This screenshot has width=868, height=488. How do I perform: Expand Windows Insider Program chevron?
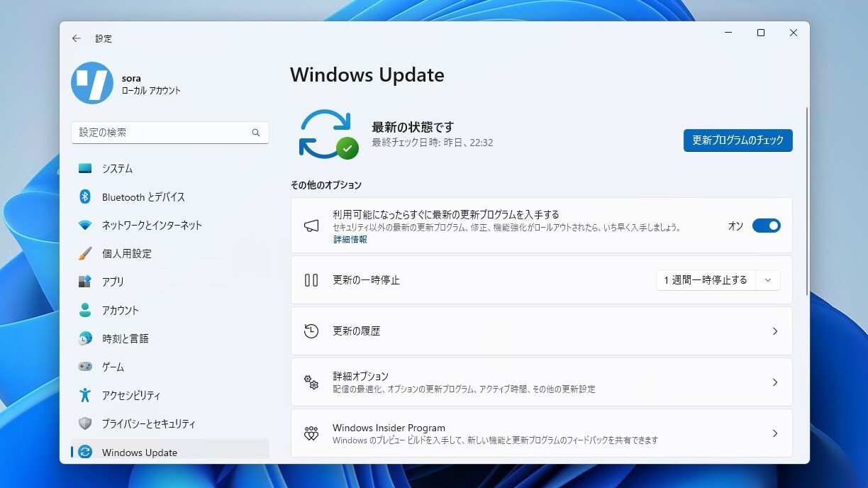775,433
